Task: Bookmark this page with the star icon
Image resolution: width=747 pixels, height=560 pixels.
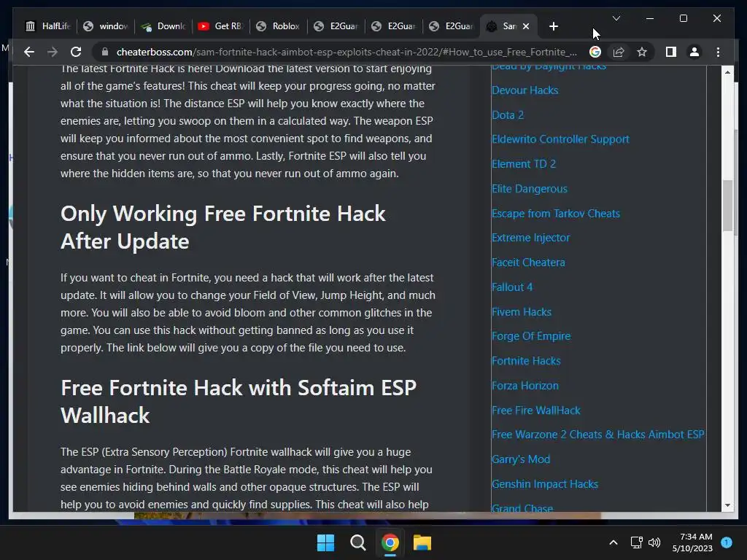Action: click(x=642, y=52)
